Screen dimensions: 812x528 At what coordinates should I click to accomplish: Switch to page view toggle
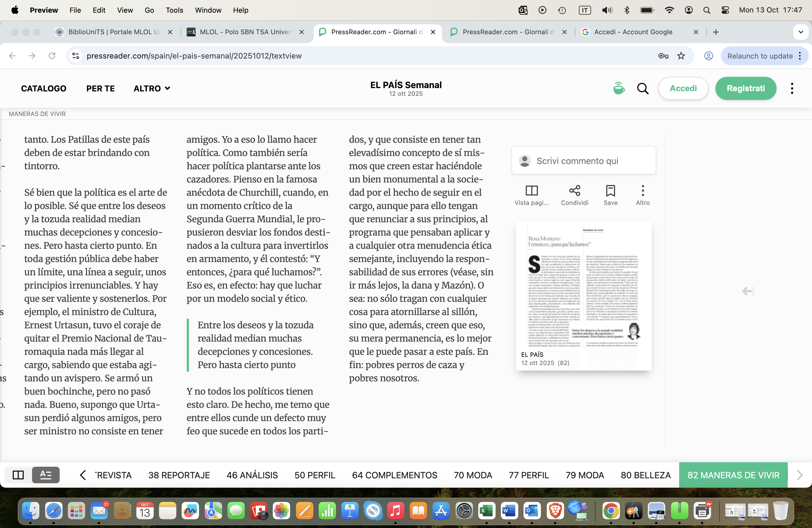18,475
